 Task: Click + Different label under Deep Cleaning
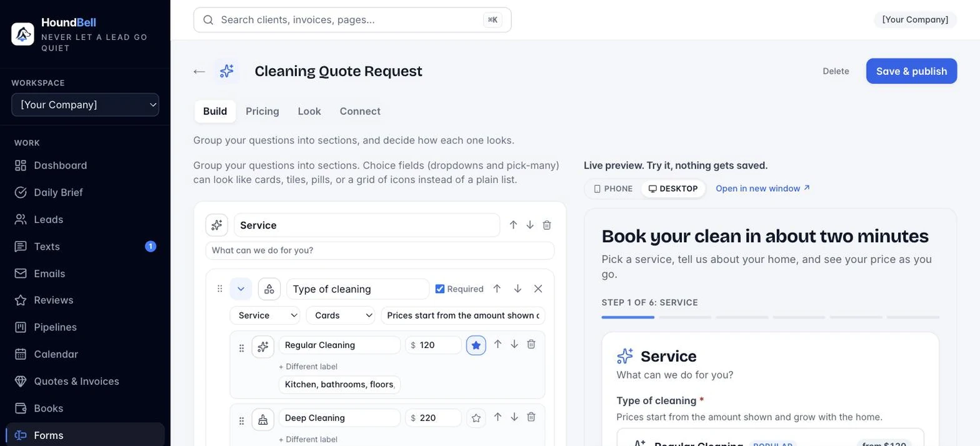pyautogui.click(x=308, y=440)
